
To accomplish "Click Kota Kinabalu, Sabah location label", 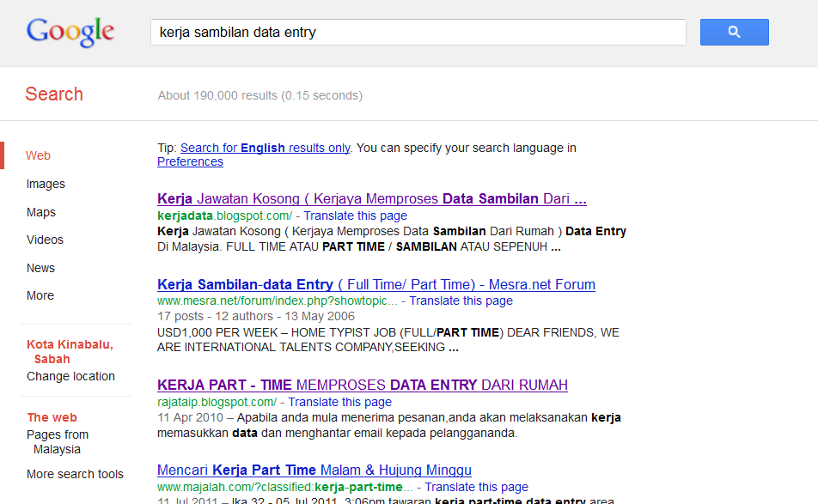I will [70, 352].
